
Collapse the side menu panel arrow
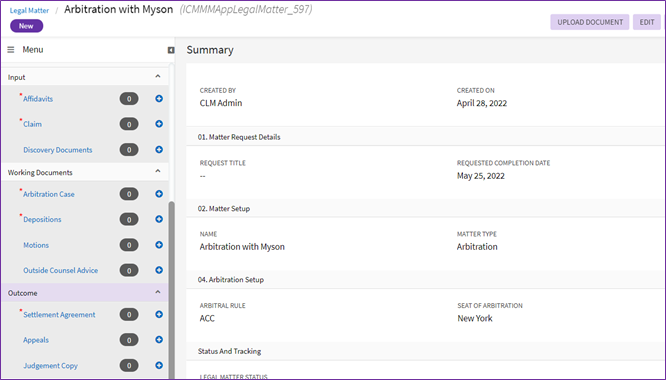(x=171, y=50)
